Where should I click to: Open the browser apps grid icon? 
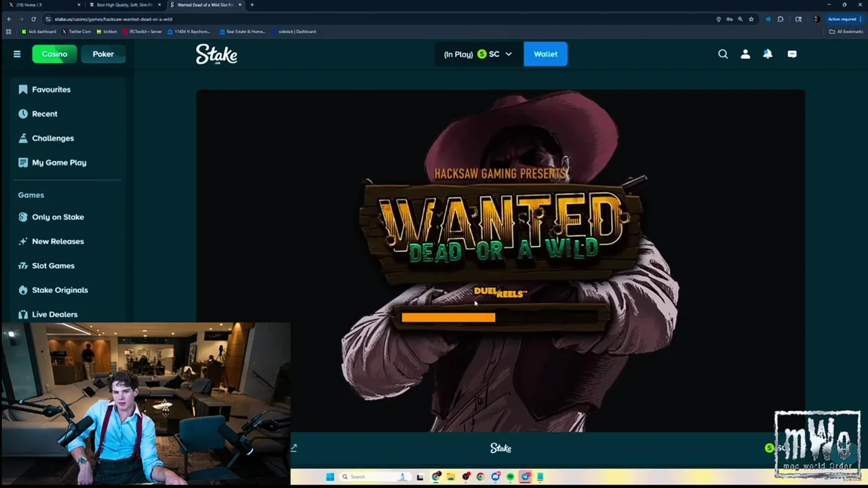point(8,31)
